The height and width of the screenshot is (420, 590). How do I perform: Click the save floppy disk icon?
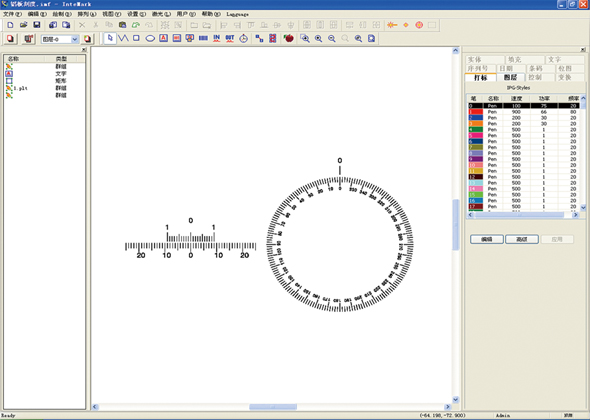click(36, 25)
